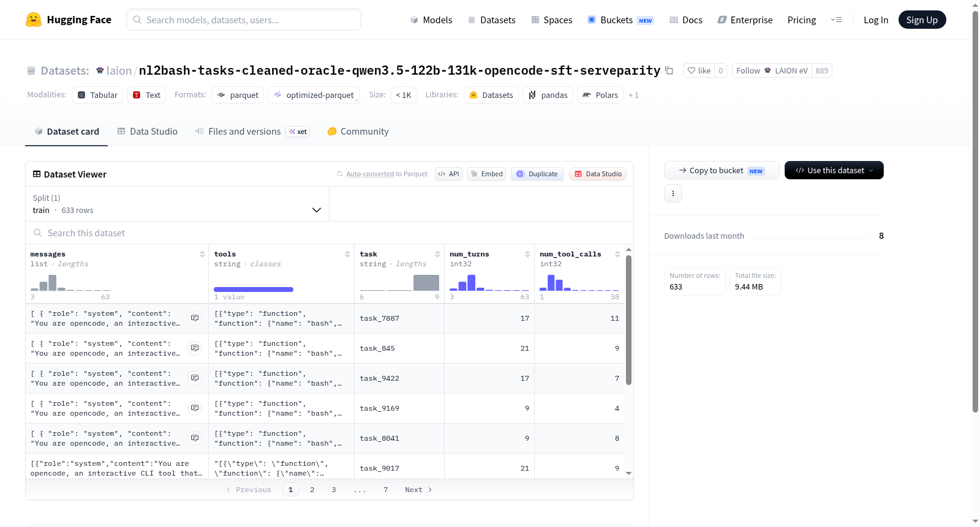
Task: Open the Community tab
Action: point(358,132)
